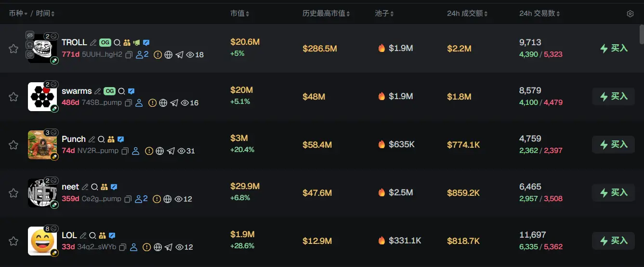Buy neet with the 买入 button
The height and width of the screenshot is (267, 644).
[613, 192]
